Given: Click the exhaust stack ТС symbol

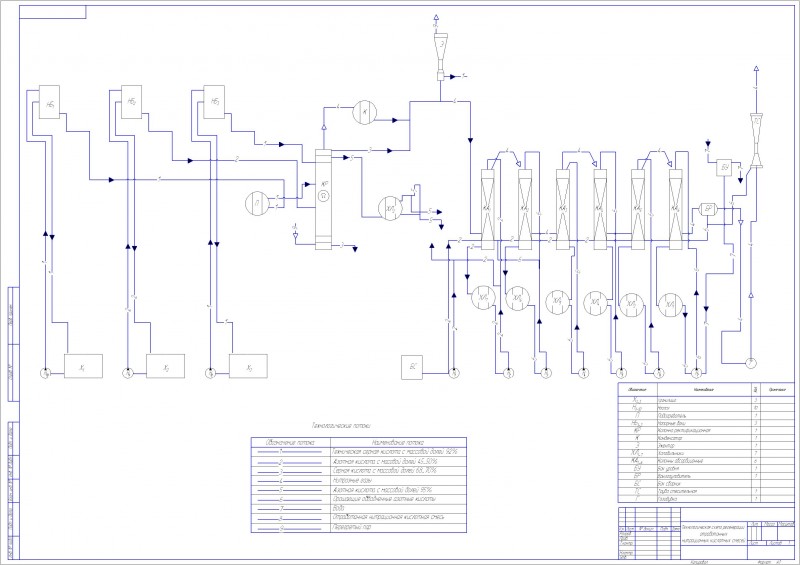Looking at the screenshot, I should (757, 139).
